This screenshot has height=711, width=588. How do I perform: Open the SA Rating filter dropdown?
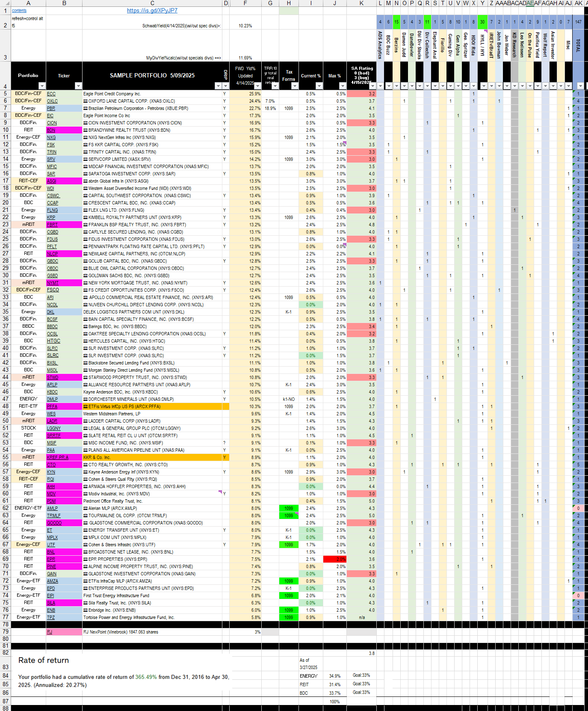(373, 86)
